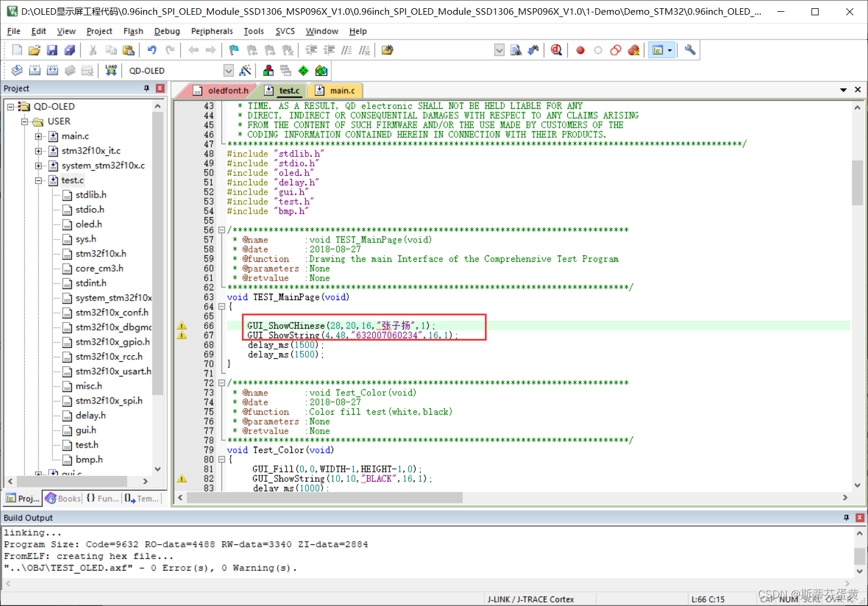The image size is (868, 606).
Task: Open the QD-OLED target selection dropdown
Action: click(228, 71)
